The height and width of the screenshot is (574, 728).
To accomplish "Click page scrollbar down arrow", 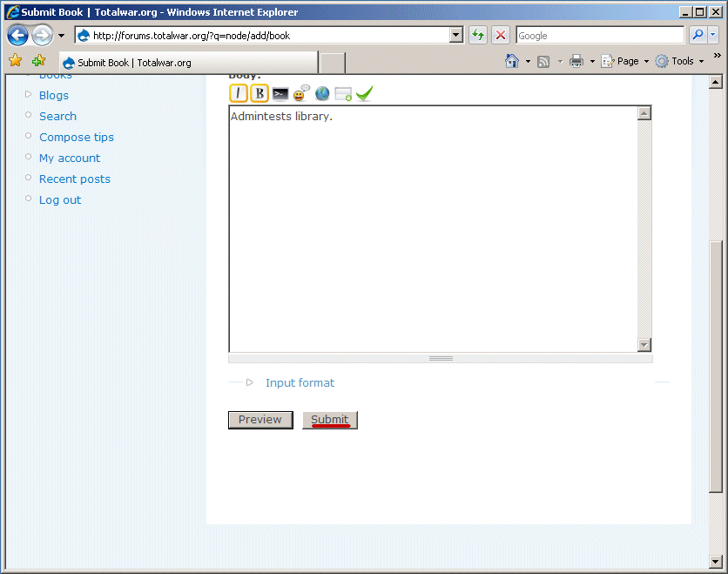I will pyautogui.click(x=716, y=561).
